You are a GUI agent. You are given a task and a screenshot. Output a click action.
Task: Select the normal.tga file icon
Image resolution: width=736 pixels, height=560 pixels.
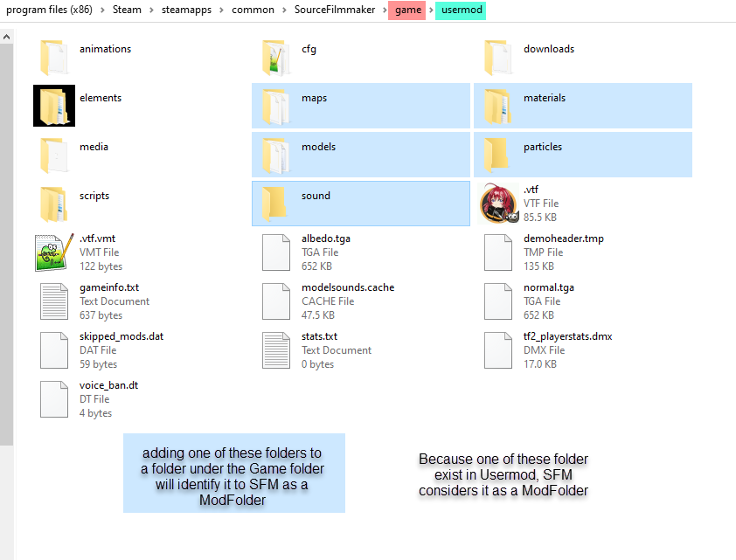click(x=498, y=301)
